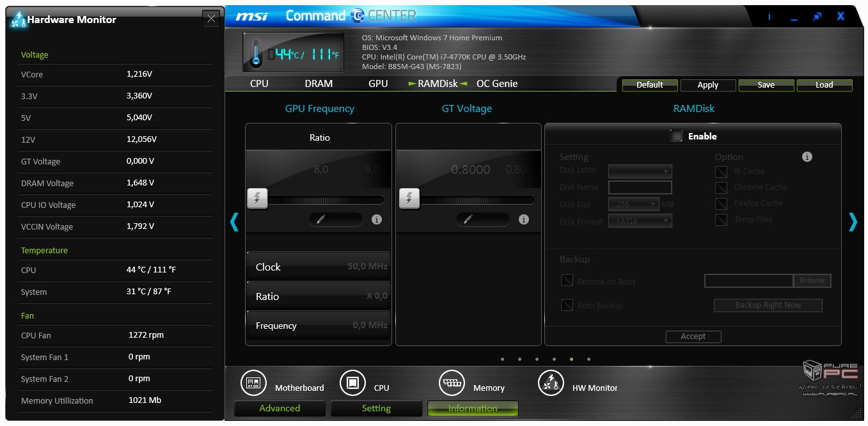Screen dimensions: 868x426
Task: Switch to the DRAM tab
Action: click(319, 84)
